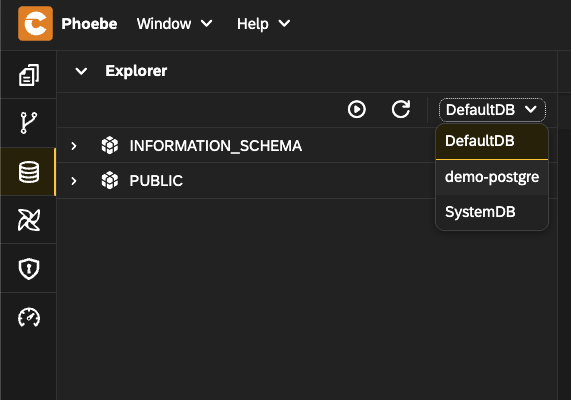
Task: Click the PUBLIC schema cube icon
Action: (110, 181)
